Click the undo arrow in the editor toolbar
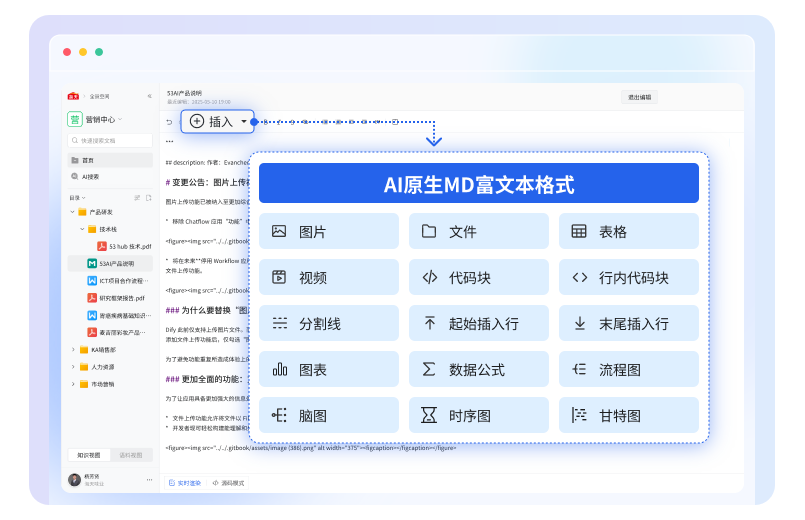Screen dimensions: 805x520 169,122
